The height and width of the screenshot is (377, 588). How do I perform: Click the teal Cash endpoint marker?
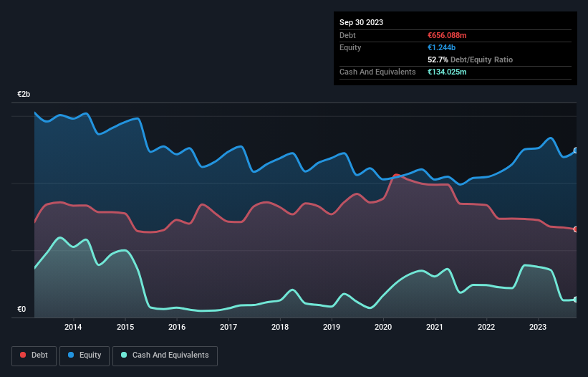click(576, 300)
